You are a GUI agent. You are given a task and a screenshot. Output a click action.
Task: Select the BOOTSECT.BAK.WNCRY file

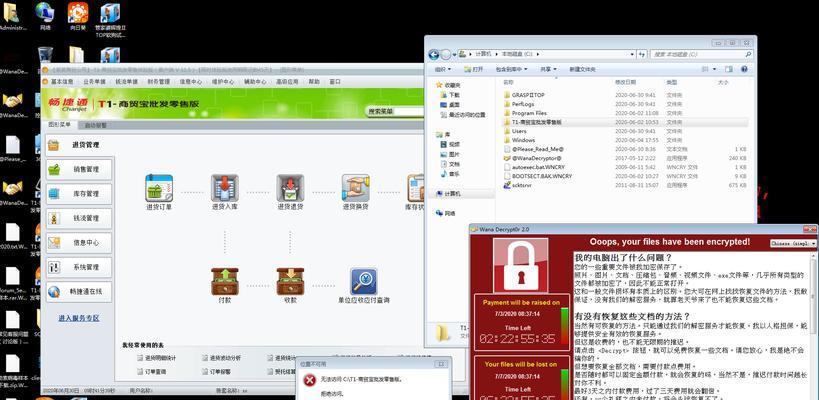(625, 176)
